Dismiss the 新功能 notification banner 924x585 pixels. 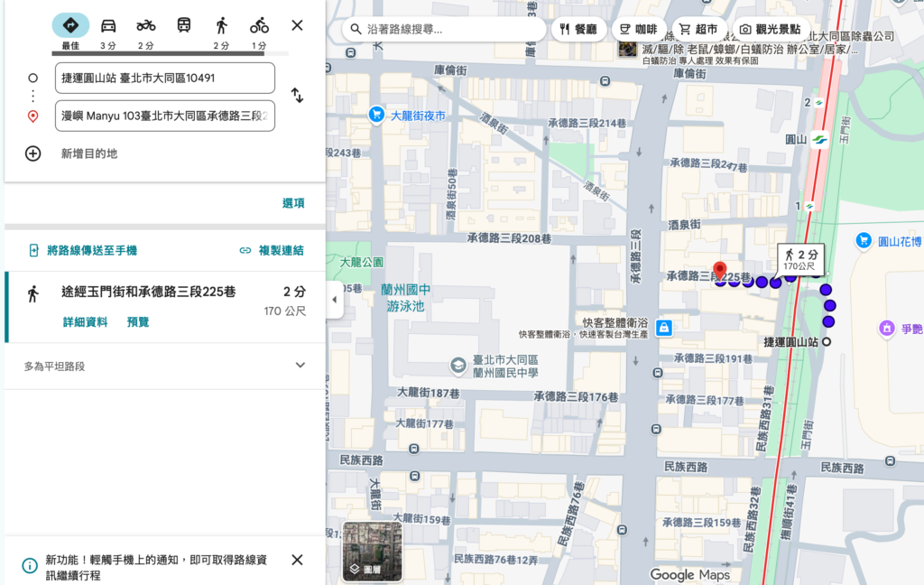coord(297,560)
